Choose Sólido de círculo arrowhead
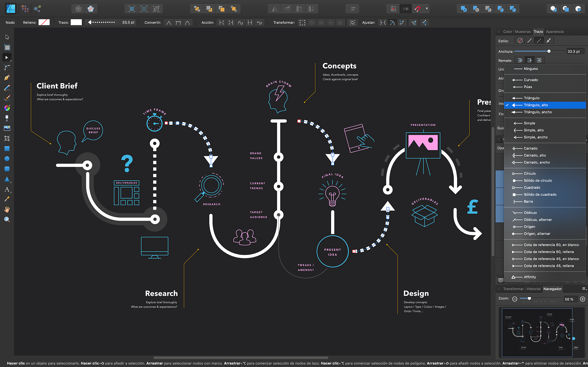 [538, 180]
